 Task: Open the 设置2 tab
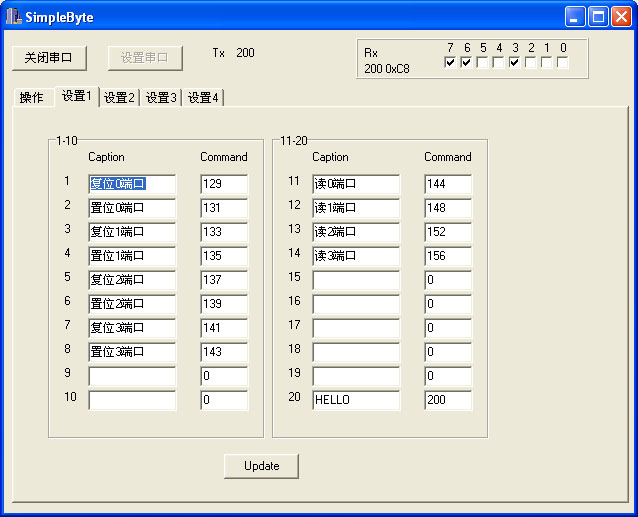pyautogui.click(x=119, y=98)
